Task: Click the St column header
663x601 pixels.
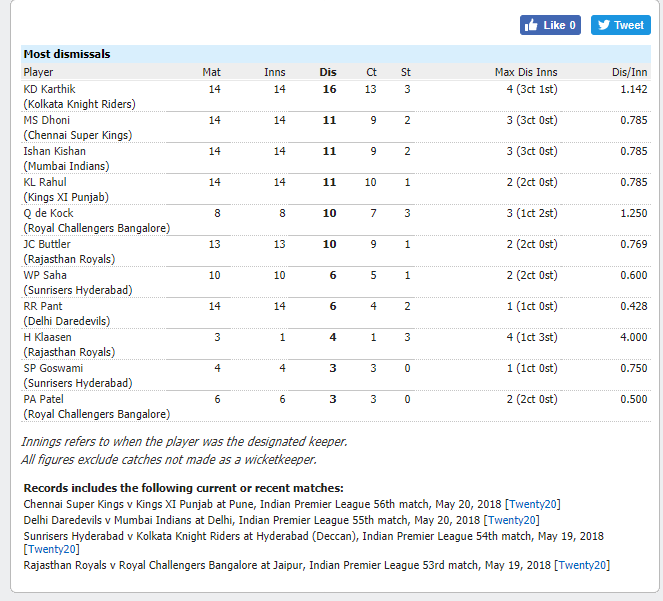Action: 406,72
